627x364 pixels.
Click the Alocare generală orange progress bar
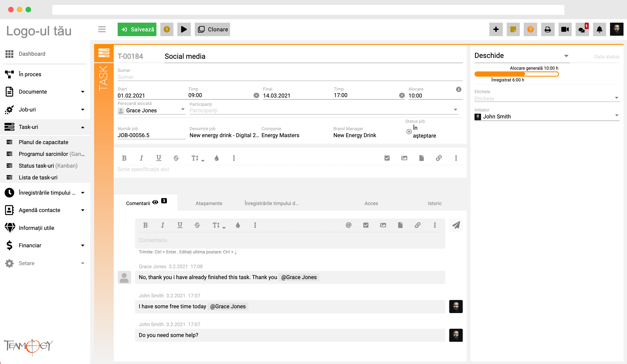517,74
